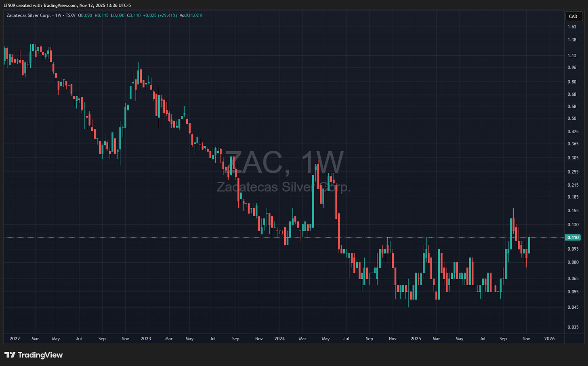The width and height of the screenshot is (588, 366).
Task: Click the 0.095 price axis label
Action: 573,249
